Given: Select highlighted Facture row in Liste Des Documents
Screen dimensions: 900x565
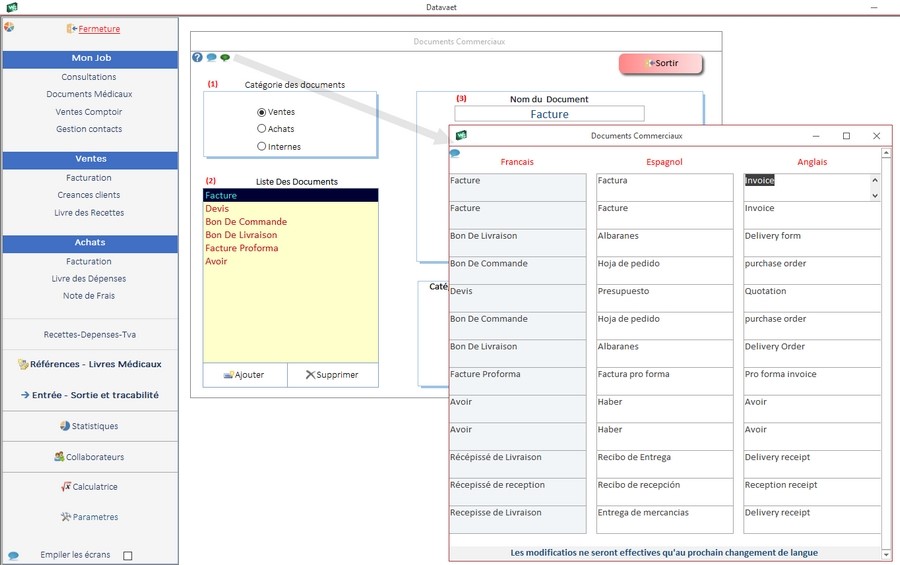Looking at the screenshot, I should tap(290, 195).
